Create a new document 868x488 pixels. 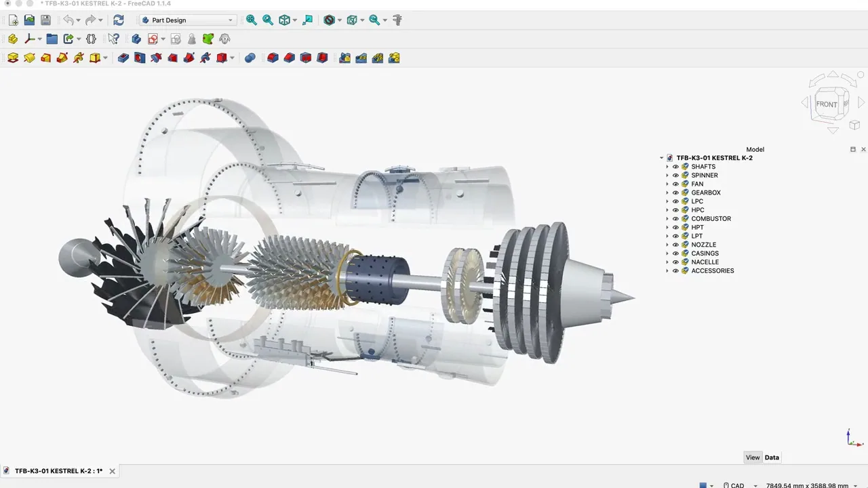point(13,20)
